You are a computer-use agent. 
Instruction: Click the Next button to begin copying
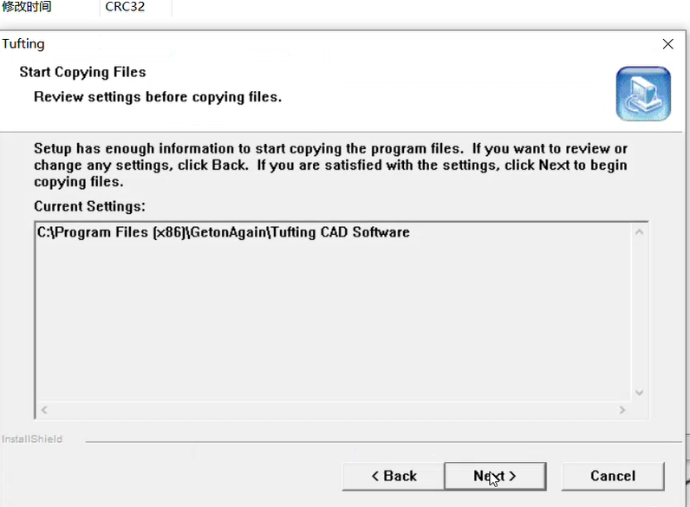[x=495, y=476]
